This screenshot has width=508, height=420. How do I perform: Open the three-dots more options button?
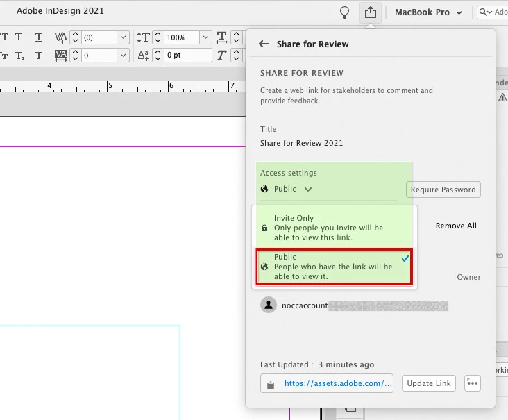(x=473, y=383)
